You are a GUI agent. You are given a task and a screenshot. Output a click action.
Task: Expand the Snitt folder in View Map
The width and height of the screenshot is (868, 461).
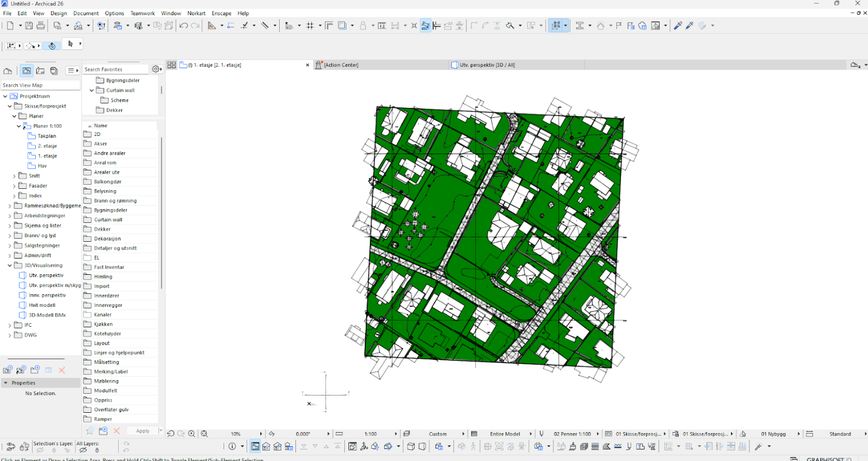[x=14, y=176]
